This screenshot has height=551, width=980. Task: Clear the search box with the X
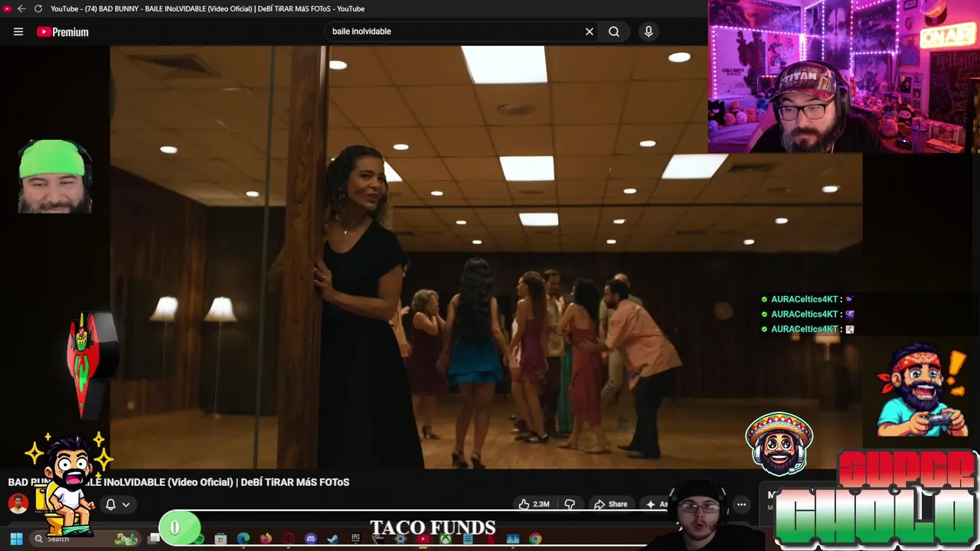point(590,31)
